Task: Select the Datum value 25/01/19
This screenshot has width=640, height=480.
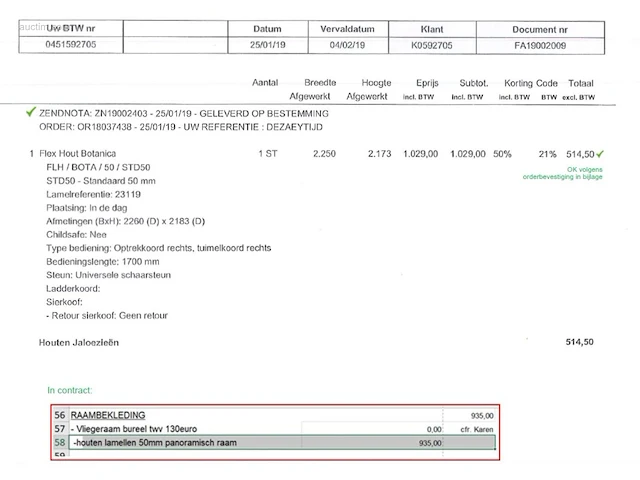Action: click(x=267, y=45)
